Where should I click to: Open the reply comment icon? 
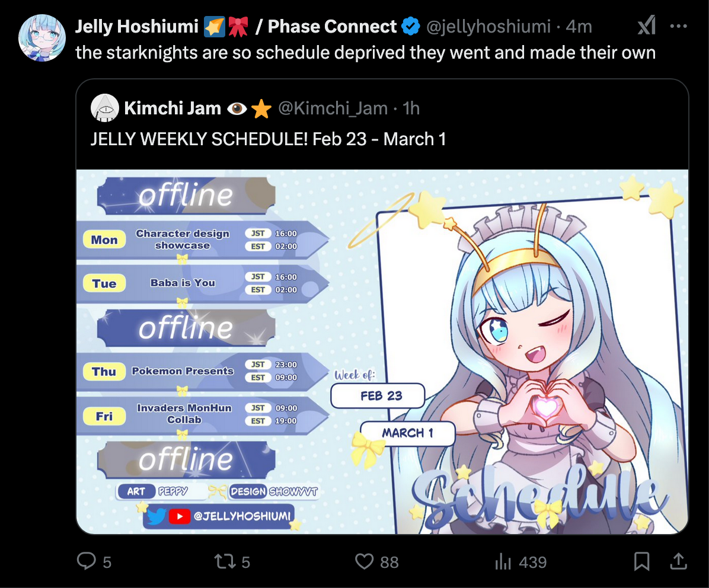87,561
